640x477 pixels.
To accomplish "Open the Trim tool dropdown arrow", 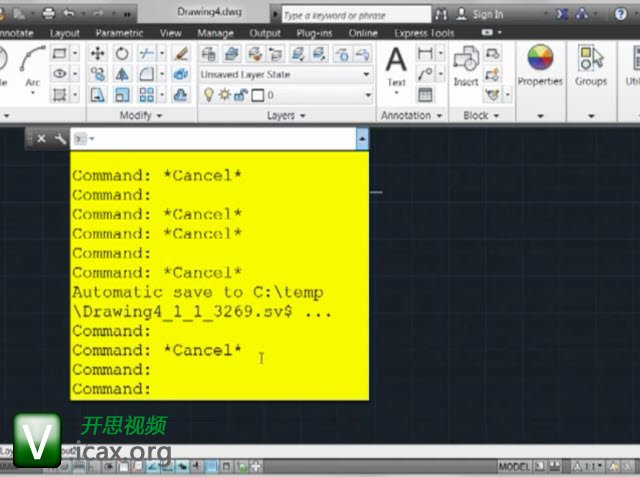I will pyautogui.click(x=162, y=53).
